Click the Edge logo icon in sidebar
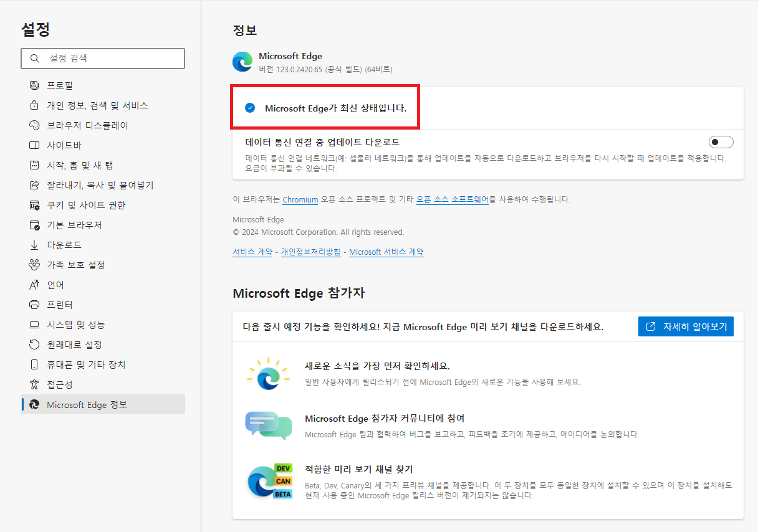Screen dimensions: 758x532 (34, 405)
